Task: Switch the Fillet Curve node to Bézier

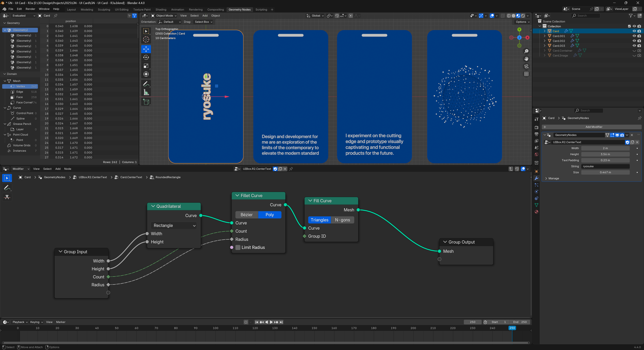Action: [247, 215]
